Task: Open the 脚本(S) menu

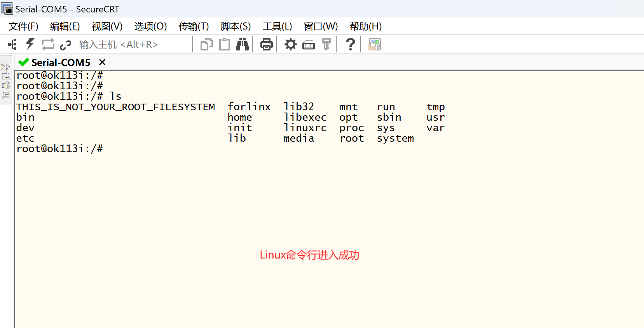Action: coord(236,26)
